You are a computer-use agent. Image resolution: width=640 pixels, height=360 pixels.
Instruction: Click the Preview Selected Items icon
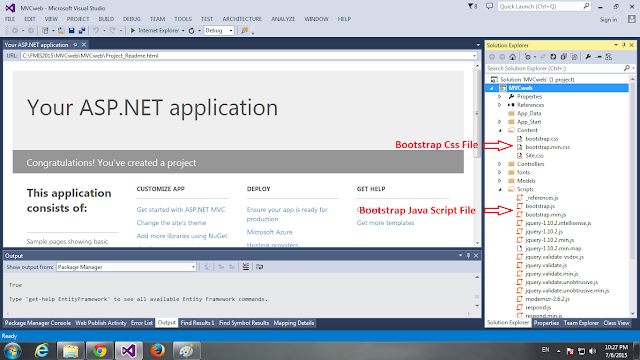[598, 57]
